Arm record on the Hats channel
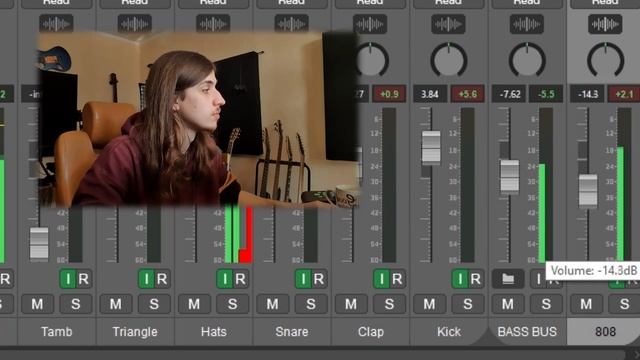640x360 pixels. [x=240, y=279]
